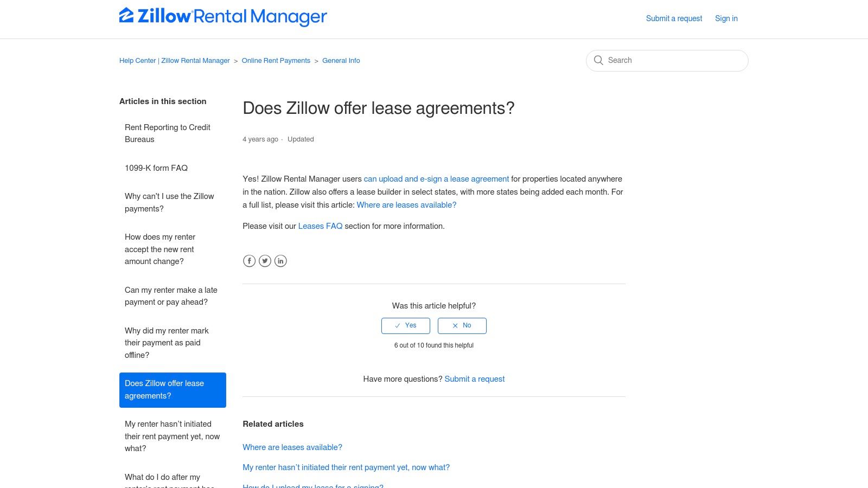Share the article on LinkedIn
The width and height of the screenshot is (868, 488).
pyautogui.click(x=280, y=261)
